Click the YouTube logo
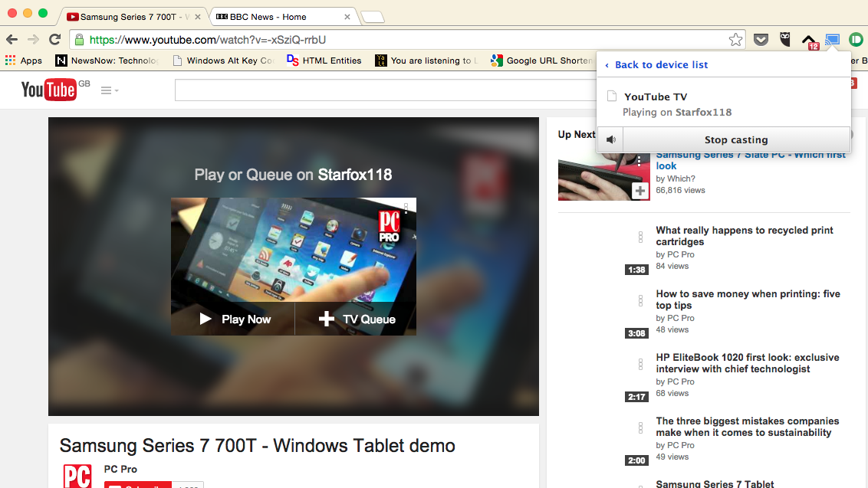868x488 pixels. [49, 90]
